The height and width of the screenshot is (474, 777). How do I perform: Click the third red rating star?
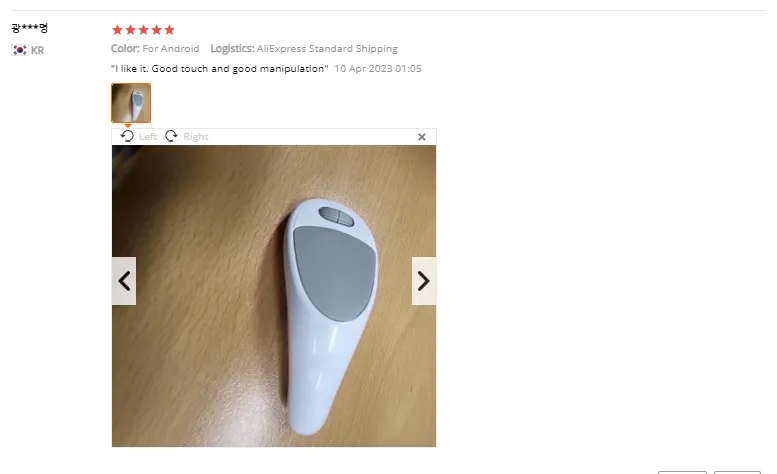pyautogui.click(x=143, y=30)
